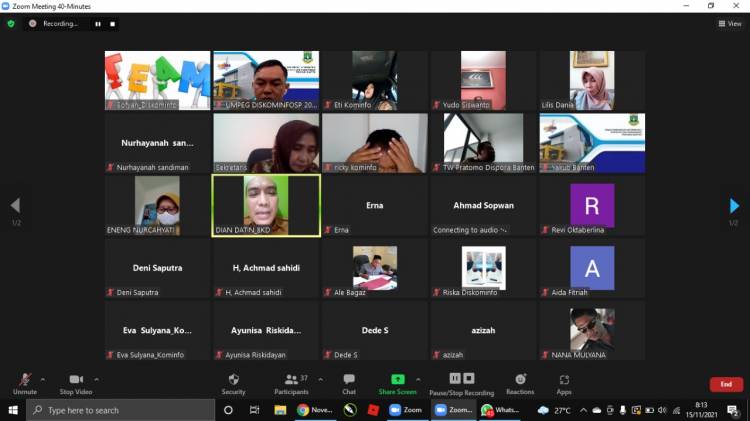
Task: End the meeting
Action: point(726,384)
